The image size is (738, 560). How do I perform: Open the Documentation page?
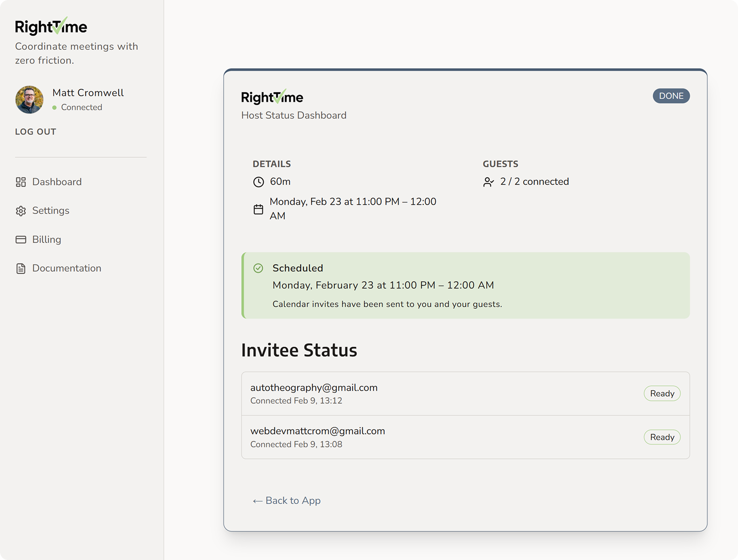tap(67, 269)
